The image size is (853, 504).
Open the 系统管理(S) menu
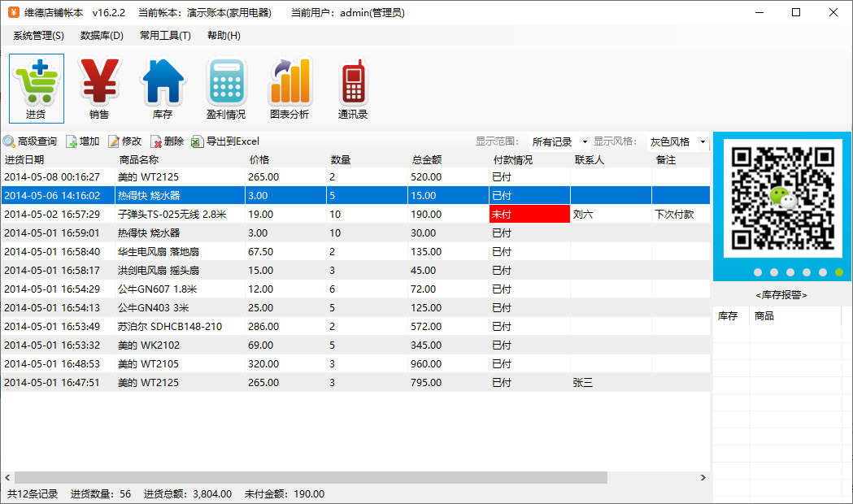point(38,35)
